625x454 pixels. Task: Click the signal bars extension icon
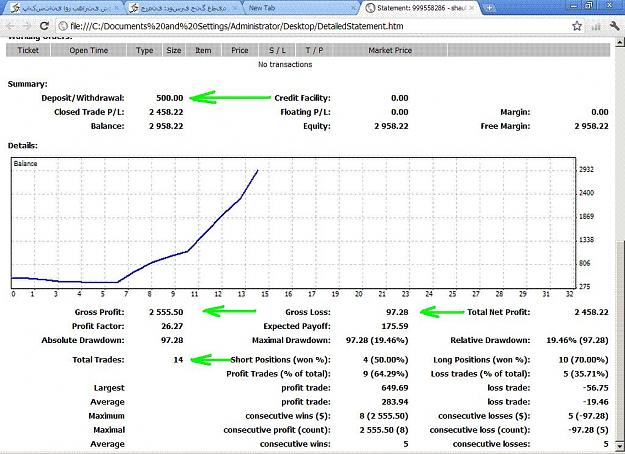[596, 27]
